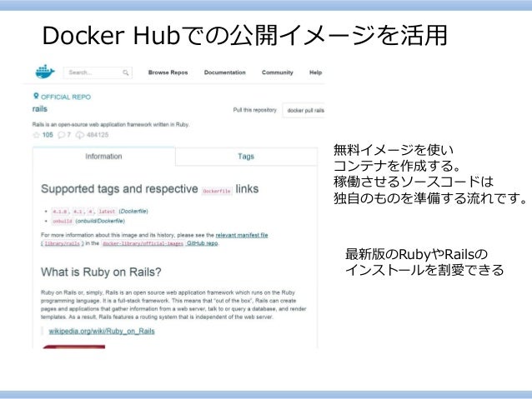Switch to the Information tab

104,157
